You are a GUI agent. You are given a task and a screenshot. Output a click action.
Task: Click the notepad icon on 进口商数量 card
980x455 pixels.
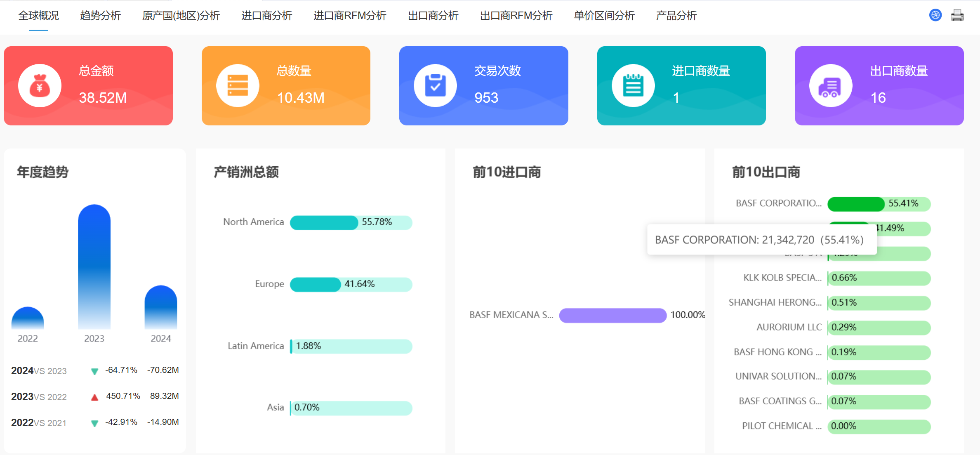coord(633,85)
